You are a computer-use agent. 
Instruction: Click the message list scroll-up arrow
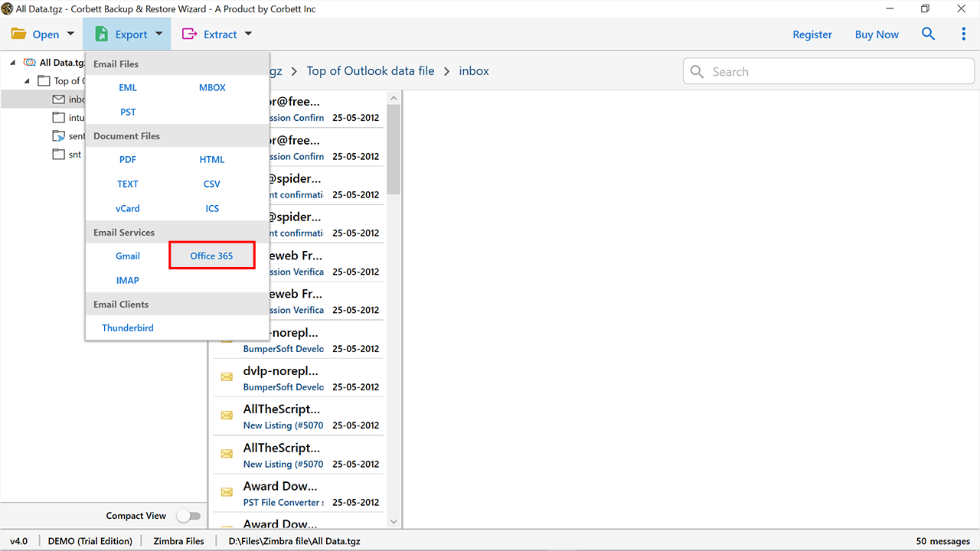394,98
